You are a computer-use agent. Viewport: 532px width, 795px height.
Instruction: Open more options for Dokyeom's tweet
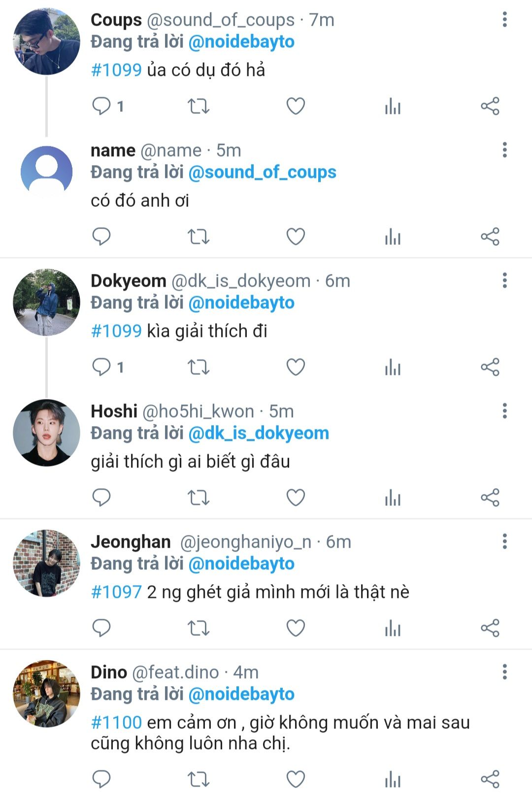click(x=504, y=281)
